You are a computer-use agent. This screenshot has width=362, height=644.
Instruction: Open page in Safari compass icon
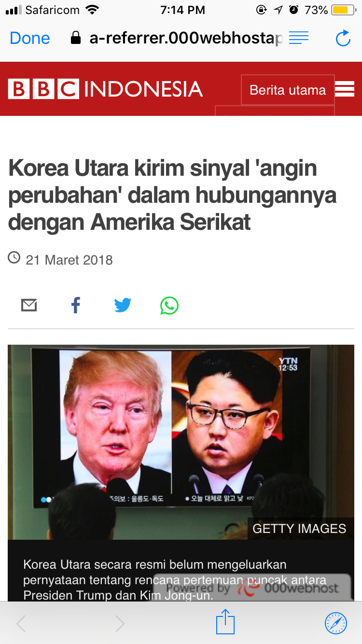pos(336,623)
